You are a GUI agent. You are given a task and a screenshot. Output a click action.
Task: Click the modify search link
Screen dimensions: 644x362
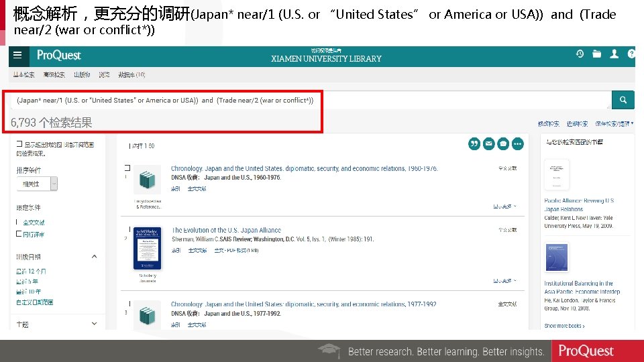coord(549,123)
